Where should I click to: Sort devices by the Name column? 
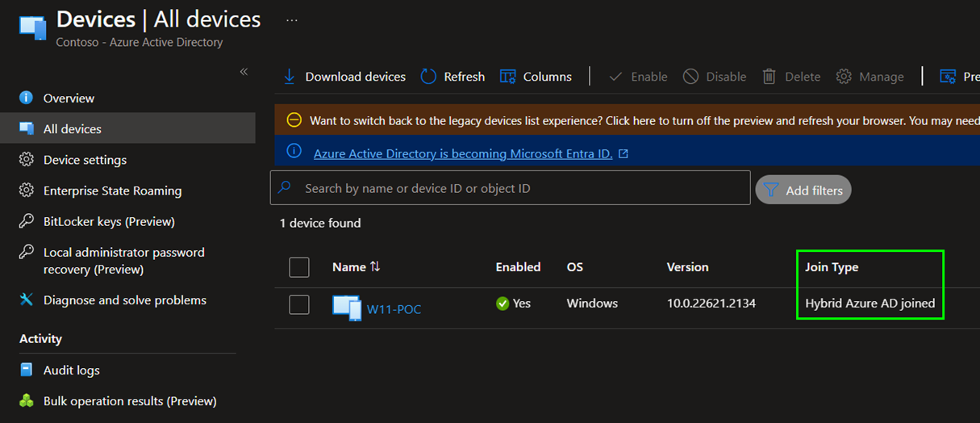[356, 267]
